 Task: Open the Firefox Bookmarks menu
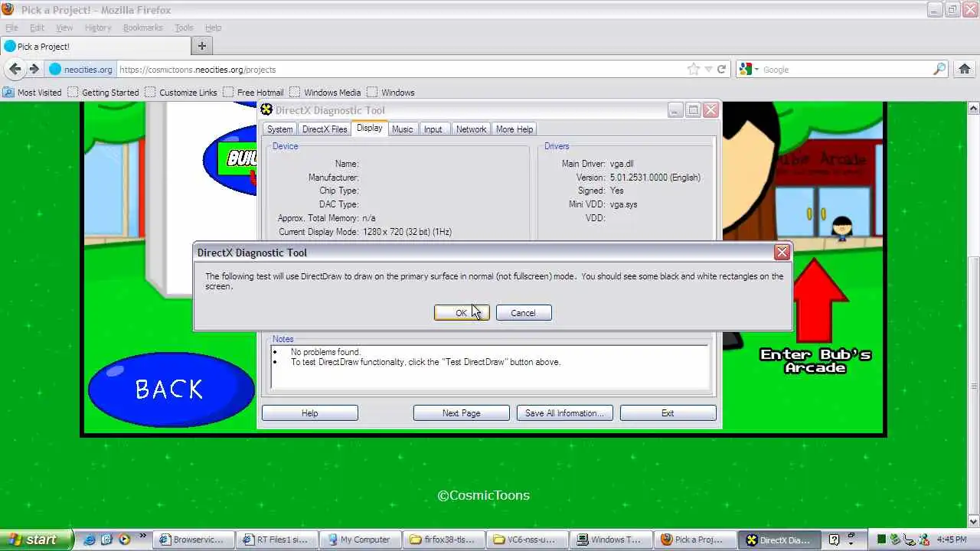point(142,28)
